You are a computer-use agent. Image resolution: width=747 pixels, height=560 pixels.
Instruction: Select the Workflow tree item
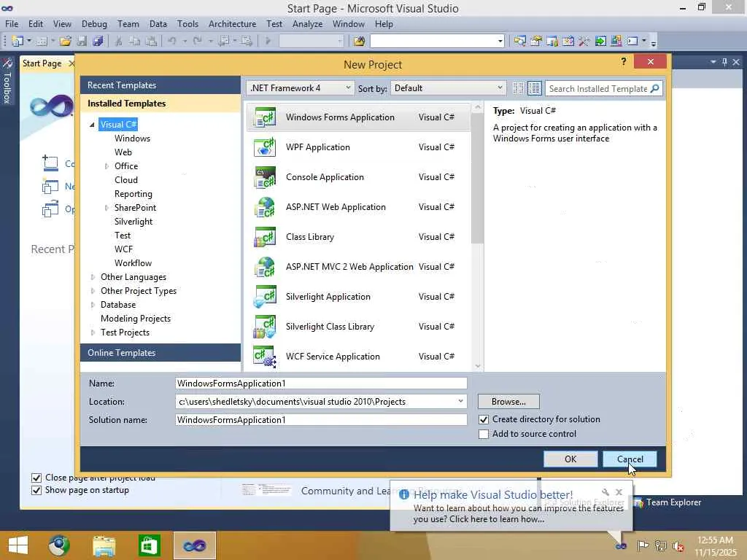tap(133, 262)
